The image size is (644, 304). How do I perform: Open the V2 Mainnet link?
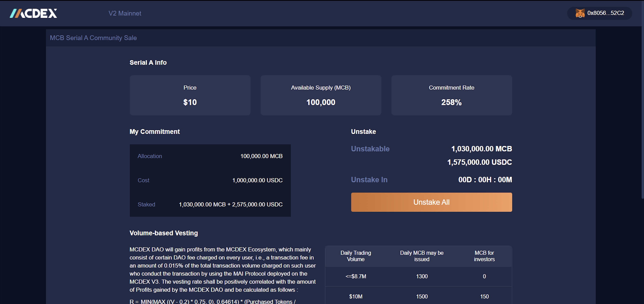coord(125,13)
